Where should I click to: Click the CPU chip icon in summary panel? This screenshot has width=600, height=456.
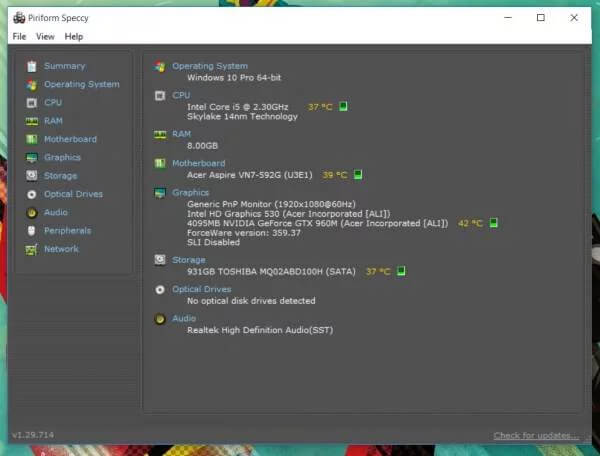[160, 95]
